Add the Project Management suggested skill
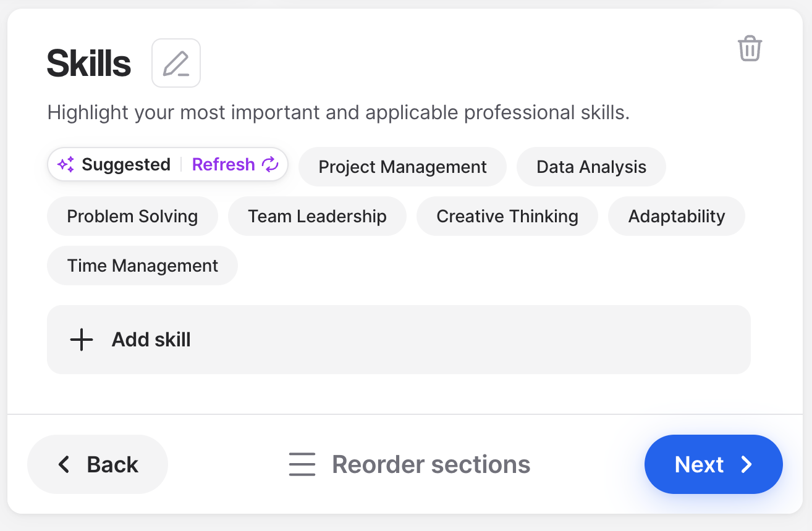The image size is (812, 531). (402, 167)
